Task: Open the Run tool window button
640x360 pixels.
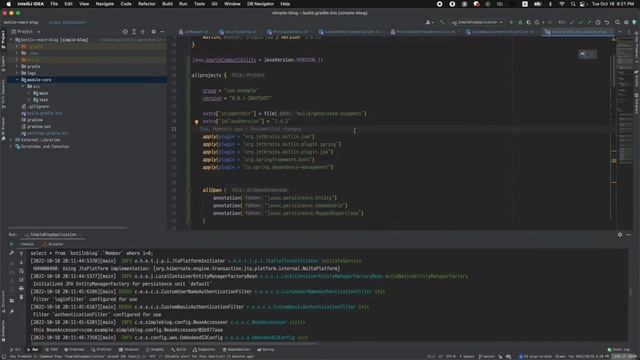Action: coord(33,350)
